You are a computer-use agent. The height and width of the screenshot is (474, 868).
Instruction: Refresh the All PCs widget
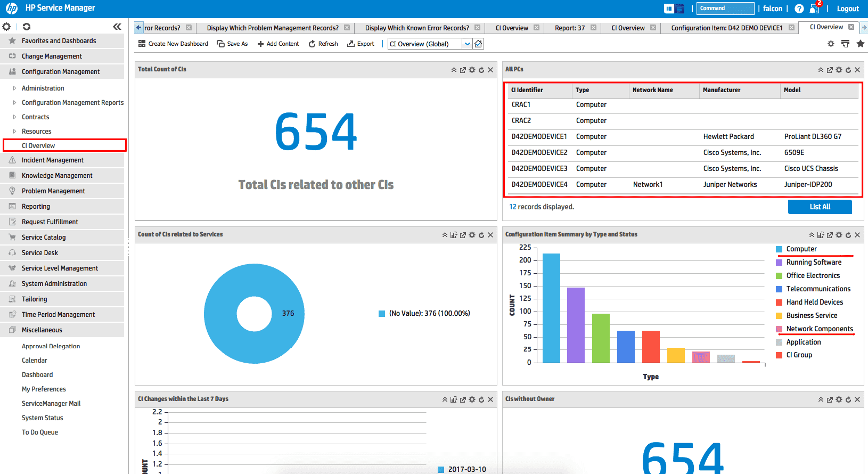[x=848, y=70]
